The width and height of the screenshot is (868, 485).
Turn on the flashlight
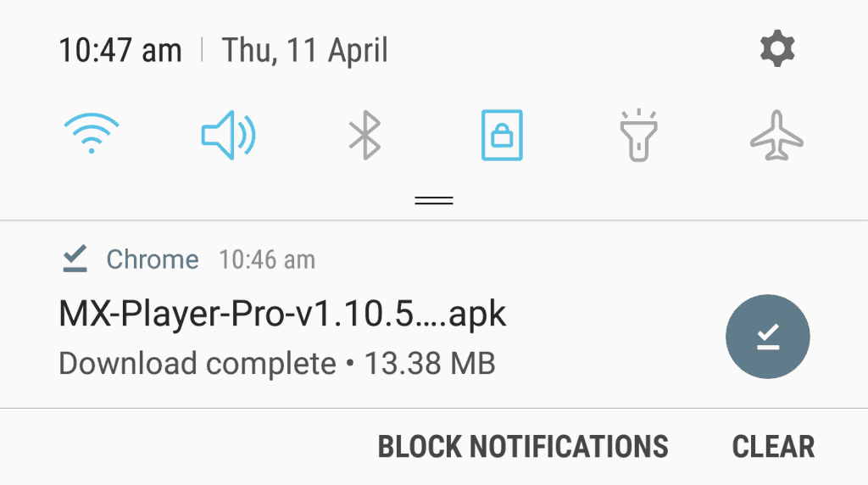638,135
